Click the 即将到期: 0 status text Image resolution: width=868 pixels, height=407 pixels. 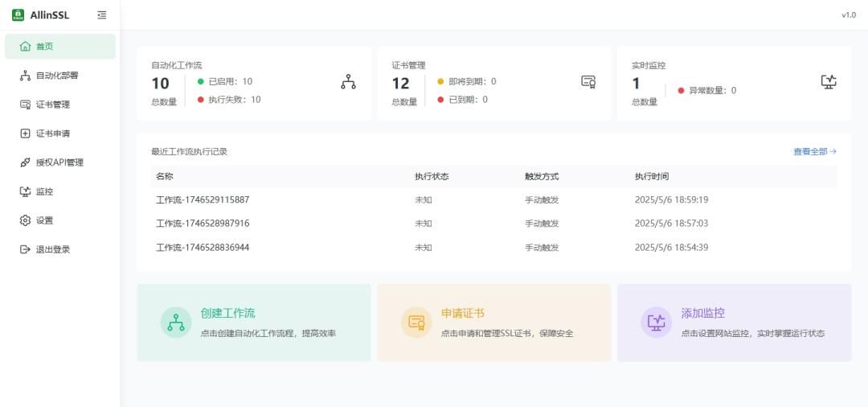[473, 81]
